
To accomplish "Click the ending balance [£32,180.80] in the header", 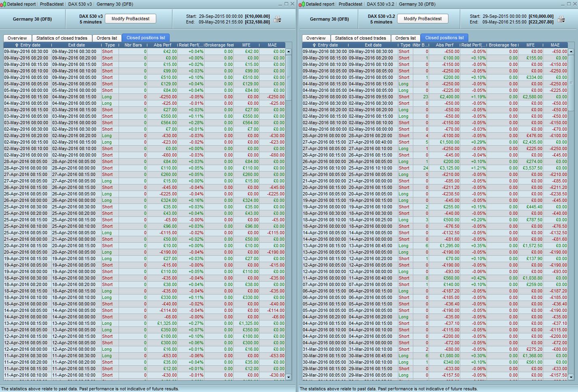I will 257,22.
